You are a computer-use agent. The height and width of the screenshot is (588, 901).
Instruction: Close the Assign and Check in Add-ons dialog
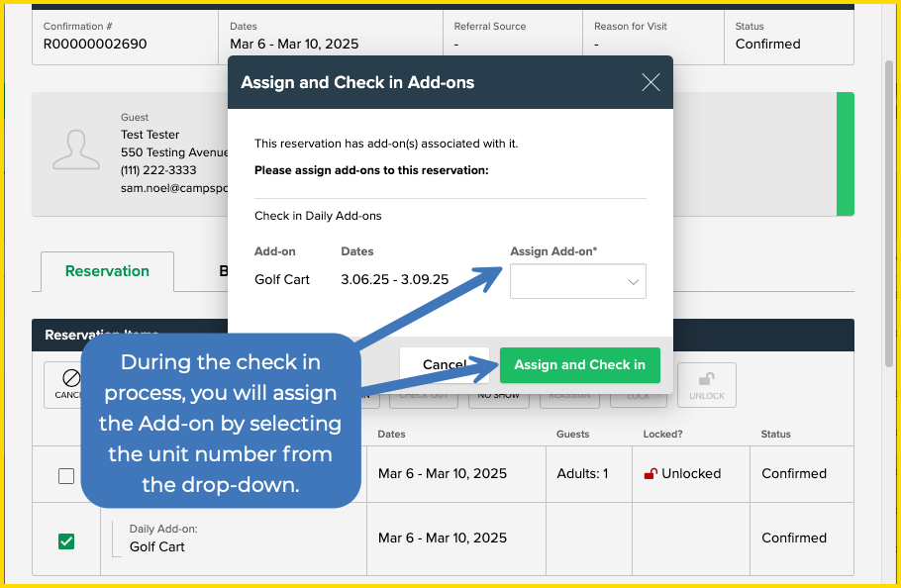coord(651,82)
